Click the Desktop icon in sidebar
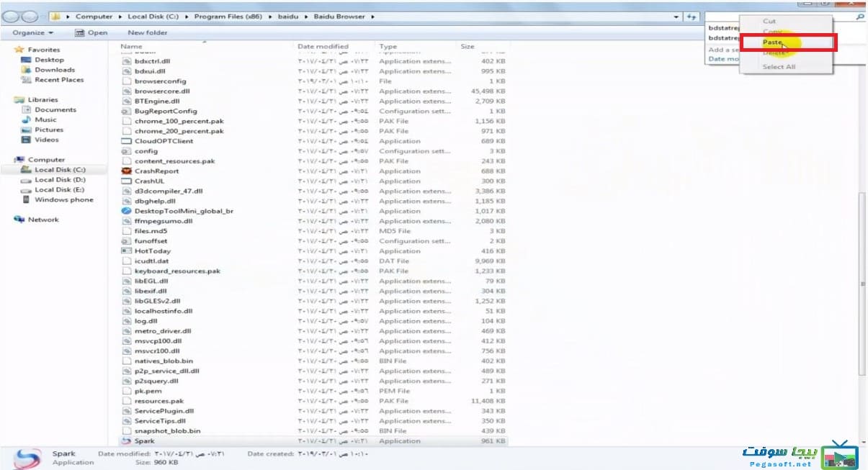The width and height of the screenshot is (868, 470). pyautogui.click(x=27, y=60)
